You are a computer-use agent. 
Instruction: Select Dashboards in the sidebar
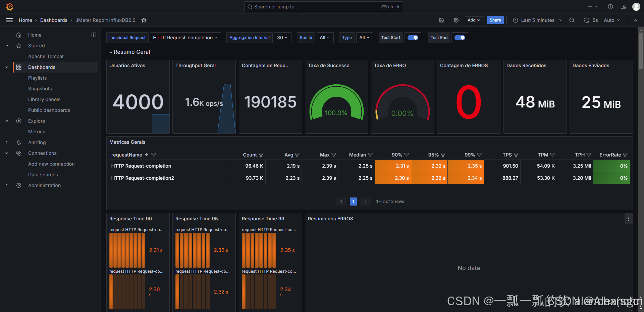click(42, 67)
